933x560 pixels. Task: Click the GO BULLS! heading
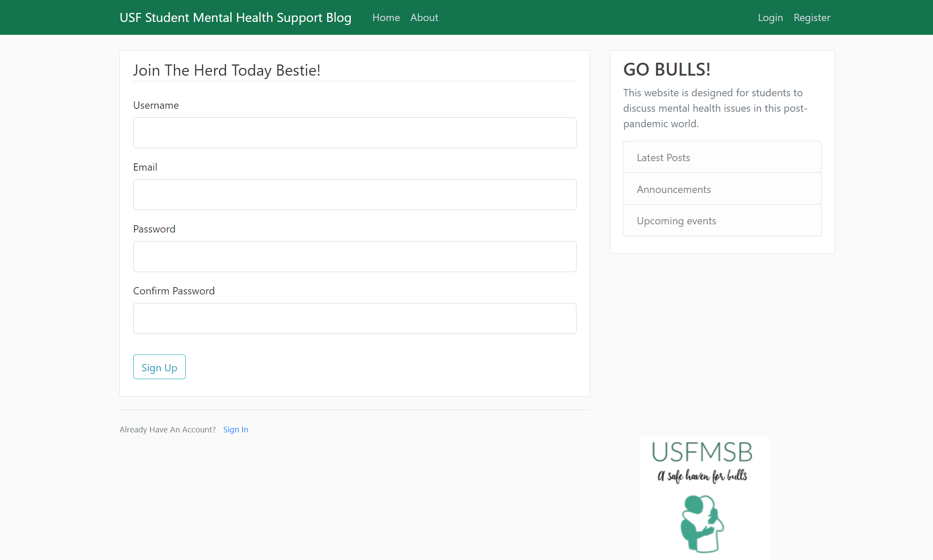tap(666, 69)
